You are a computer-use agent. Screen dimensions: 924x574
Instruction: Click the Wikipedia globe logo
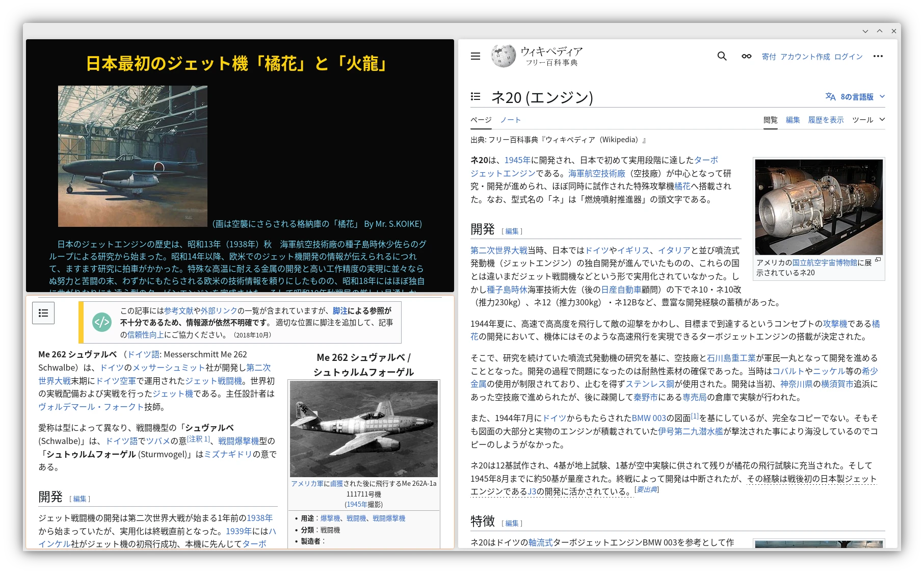503,56
